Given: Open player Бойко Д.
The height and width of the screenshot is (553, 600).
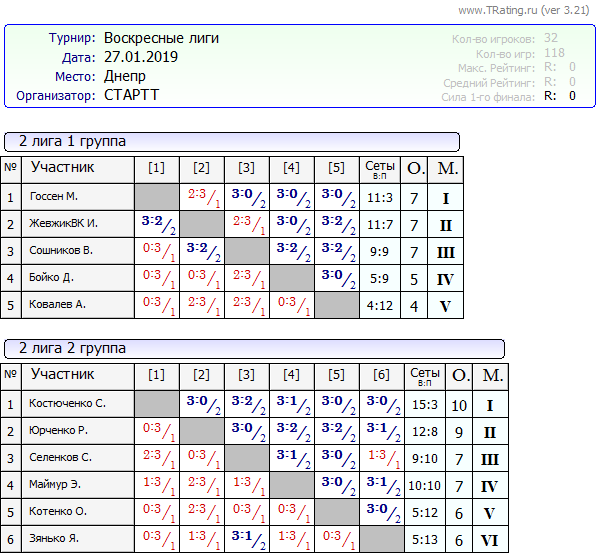Looking at the screenshot, I should pos(52,277).
